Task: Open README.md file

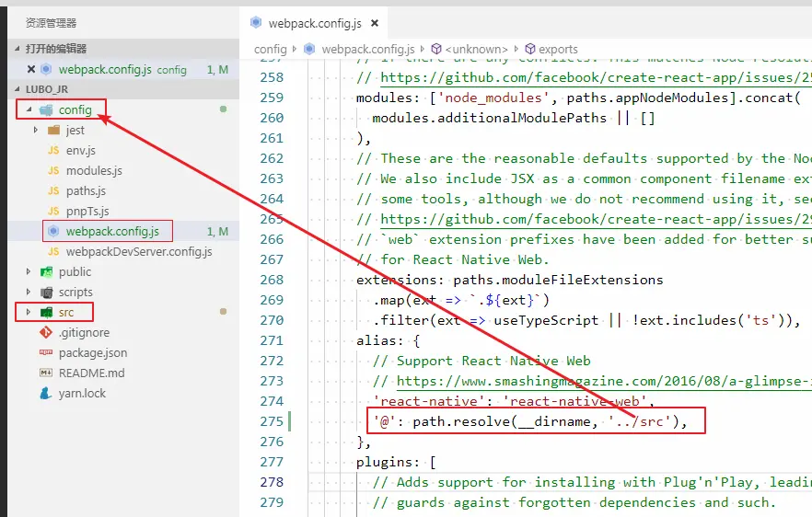Action: [x=92, y=373]
